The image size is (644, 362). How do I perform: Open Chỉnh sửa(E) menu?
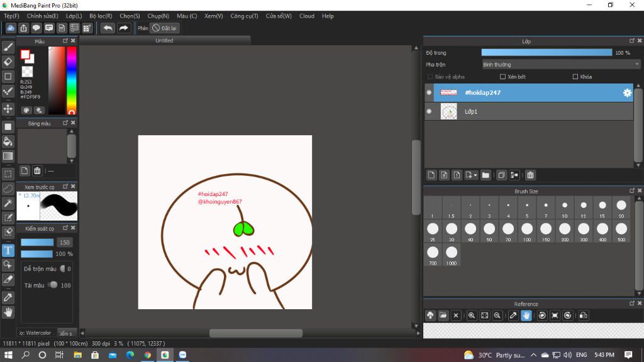click(x=42, y=16)
